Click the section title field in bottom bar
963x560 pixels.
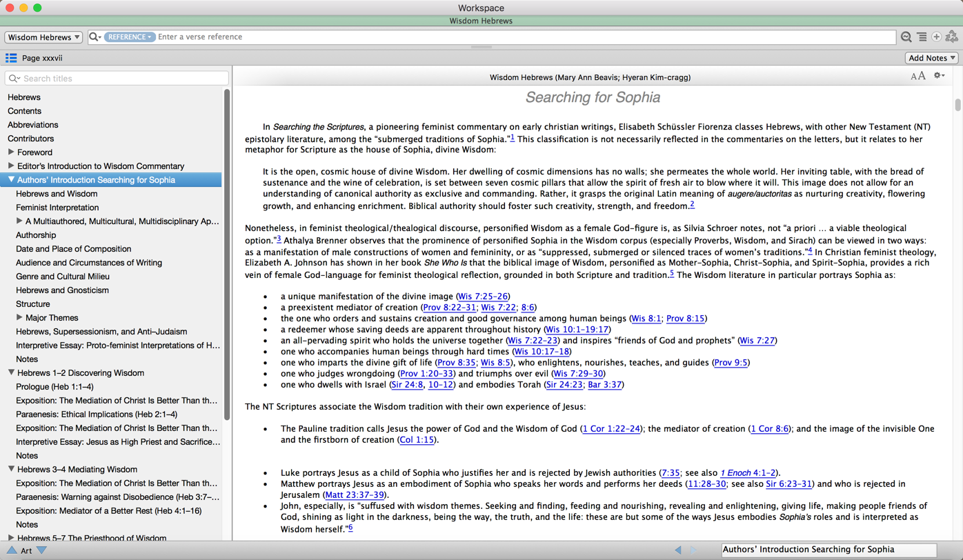828,550
